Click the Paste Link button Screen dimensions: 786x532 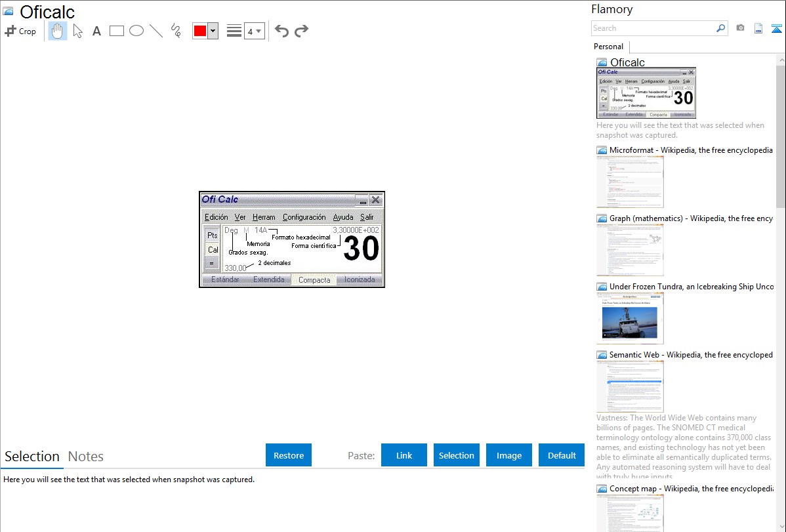(404, 455)
